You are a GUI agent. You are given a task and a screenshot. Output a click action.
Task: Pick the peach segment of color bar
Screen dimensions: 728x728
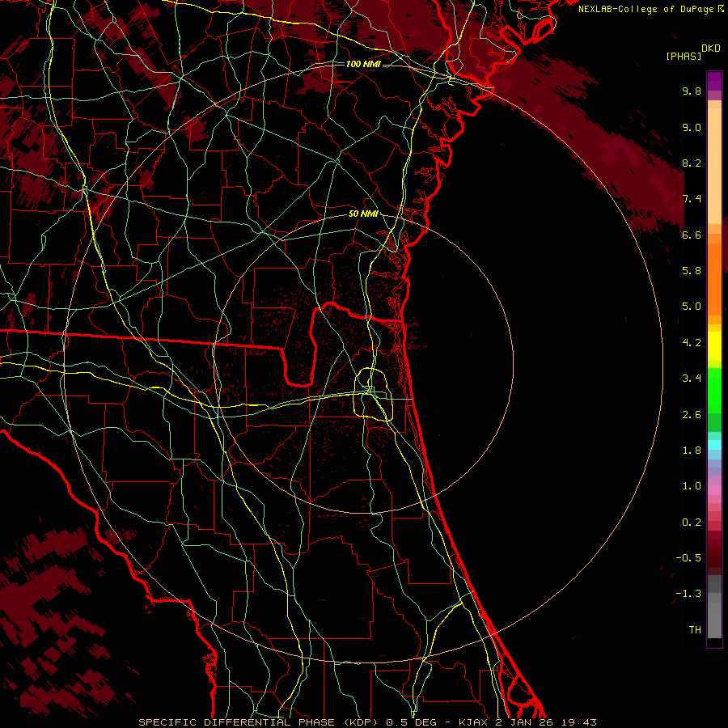pos(714,166)
